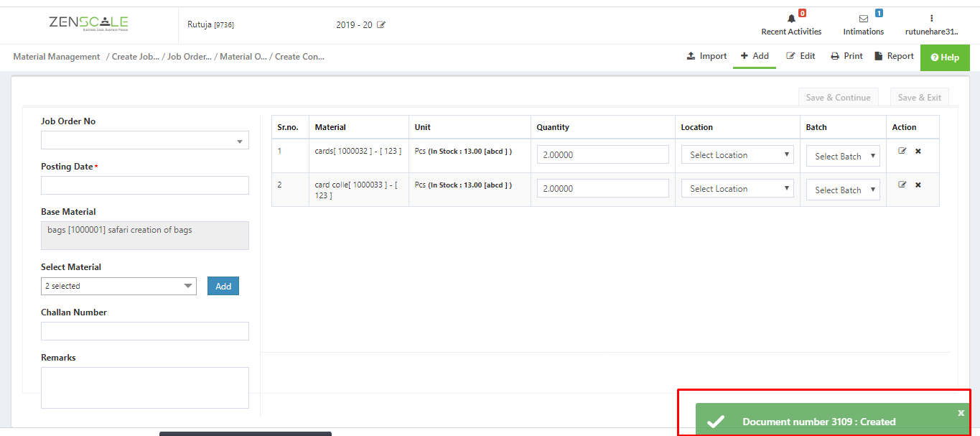Click the Rutuja [9736] account label

coord(210,24)
